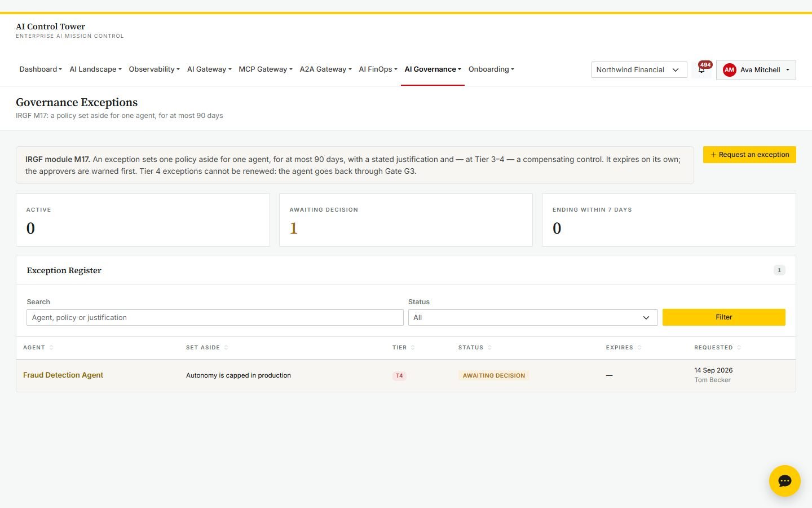Expand the AI Governance dropdown menu

(x=433, y=69)
